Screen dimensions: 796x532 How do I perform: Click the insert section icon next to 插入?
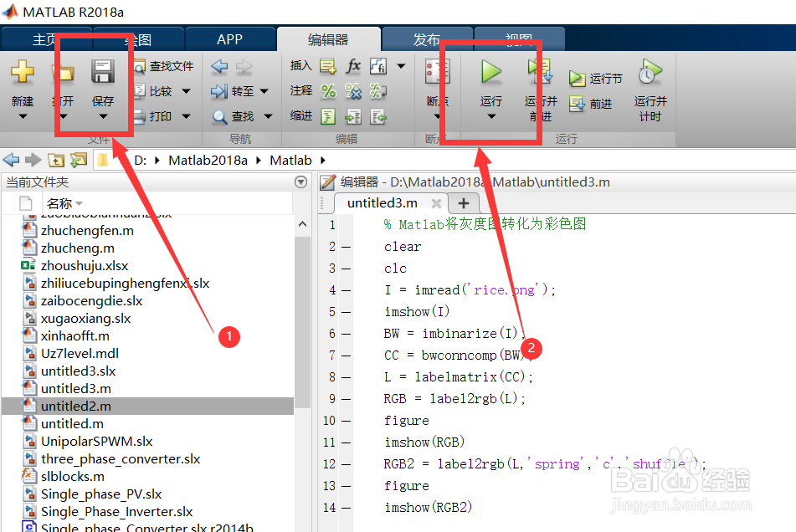[x=328, y=66]
